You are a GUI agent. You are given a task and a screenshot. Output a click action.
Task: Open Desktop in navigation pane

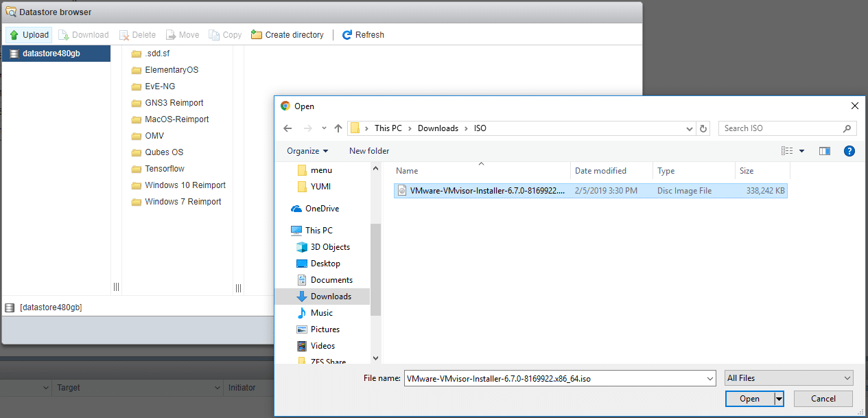318,264
